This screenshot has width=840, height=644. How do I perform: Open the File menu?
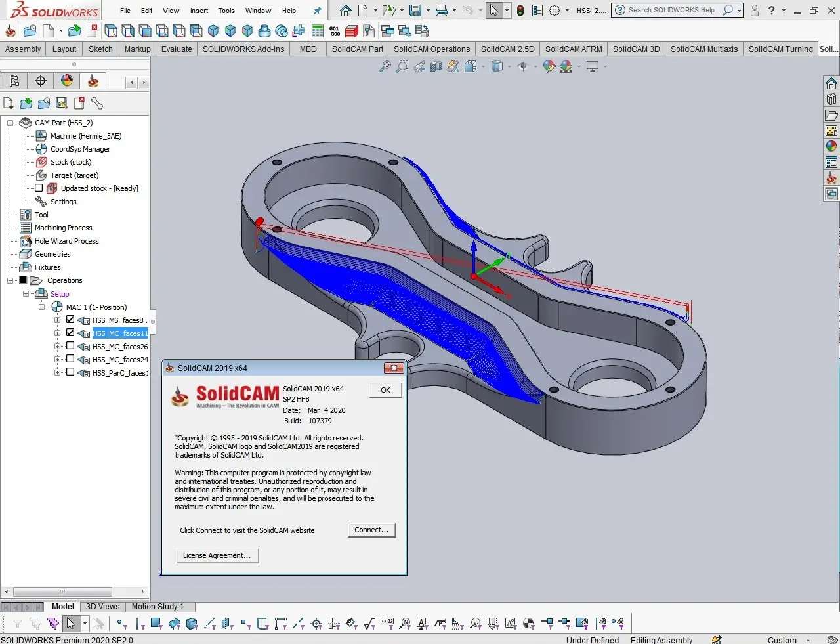coord(125,11)
